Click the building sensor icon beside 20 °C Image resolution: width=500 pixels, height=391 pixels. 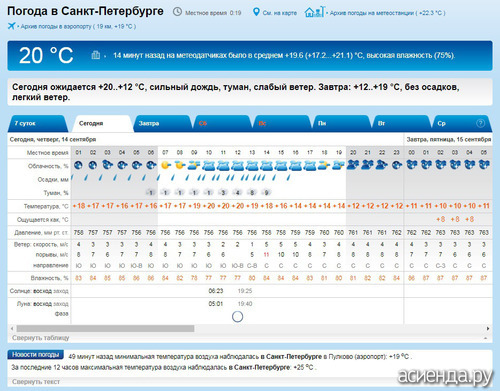tap(96, 55)
